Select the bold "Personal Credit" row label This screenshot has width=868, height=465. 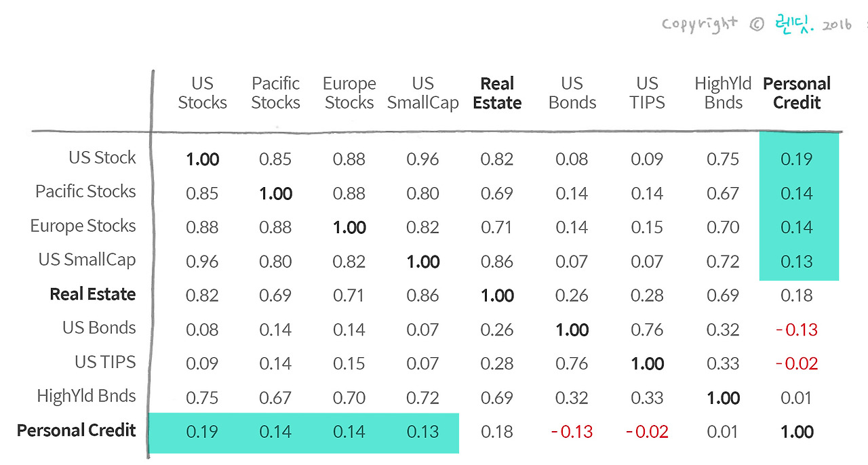click(77, 430)
